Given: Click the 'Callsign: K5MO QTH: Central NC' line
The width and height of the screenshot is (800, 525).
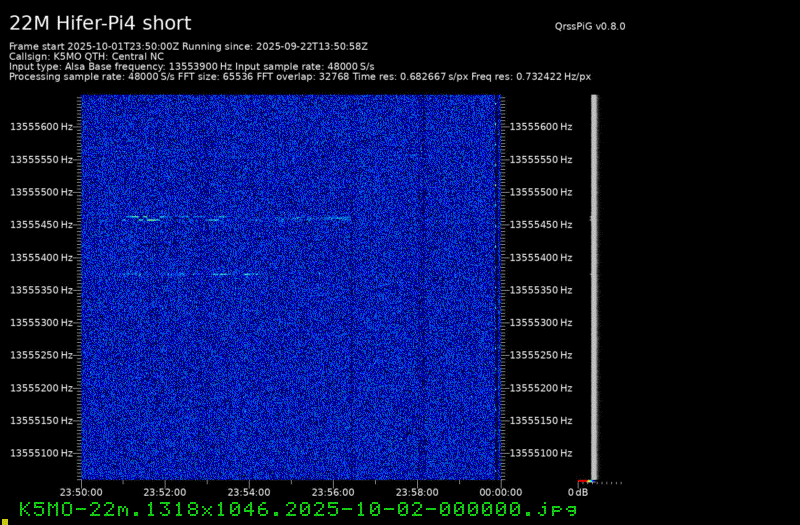Looking at the screenshot, I should [x=87, y=56].
